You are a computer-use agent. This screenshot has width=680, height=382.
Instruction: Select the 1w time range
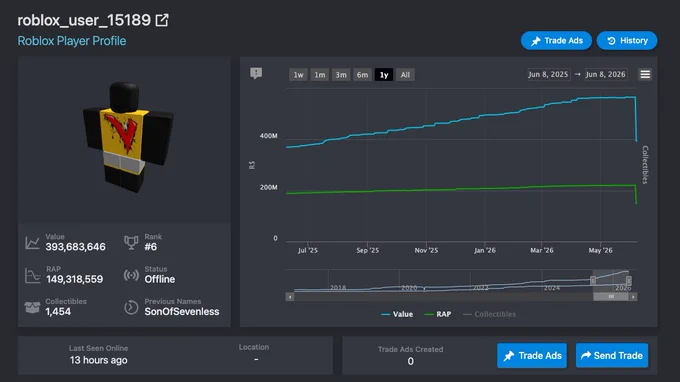(x=298, y=75)
